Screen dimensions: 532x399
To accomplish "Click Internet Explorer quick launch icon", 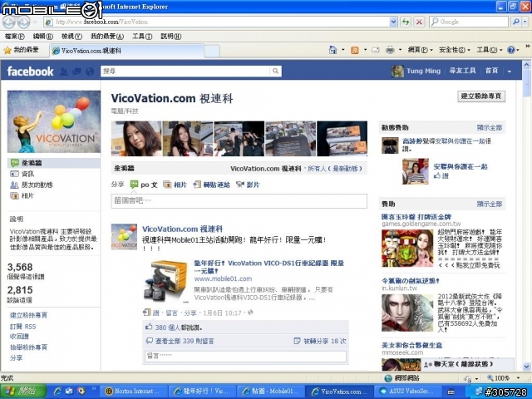I will [x=57, y=391].
